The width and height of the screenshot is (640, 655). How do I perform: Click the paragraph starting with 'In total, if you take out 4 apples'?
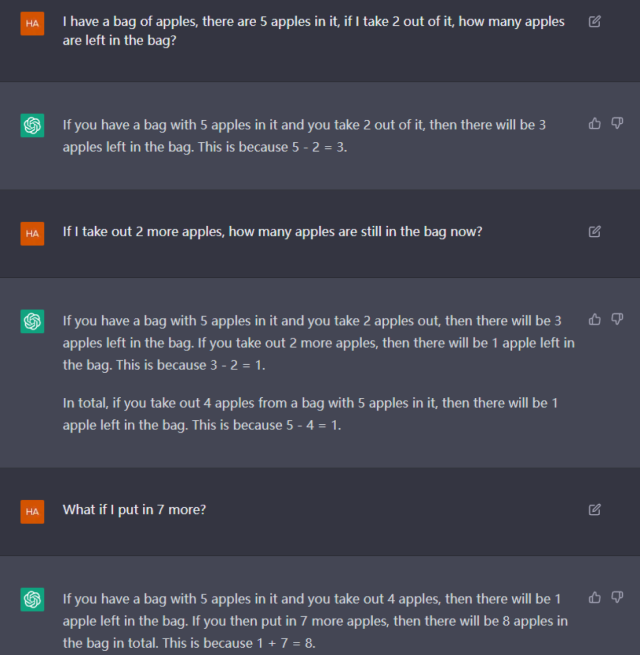[x=310, y=413]
